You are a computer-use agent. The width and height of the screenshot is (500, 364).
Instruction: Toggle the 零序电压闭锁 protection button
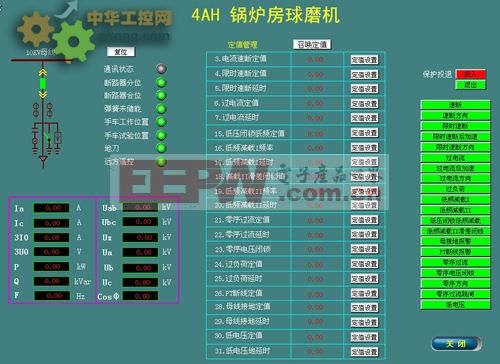pos(455,273)
